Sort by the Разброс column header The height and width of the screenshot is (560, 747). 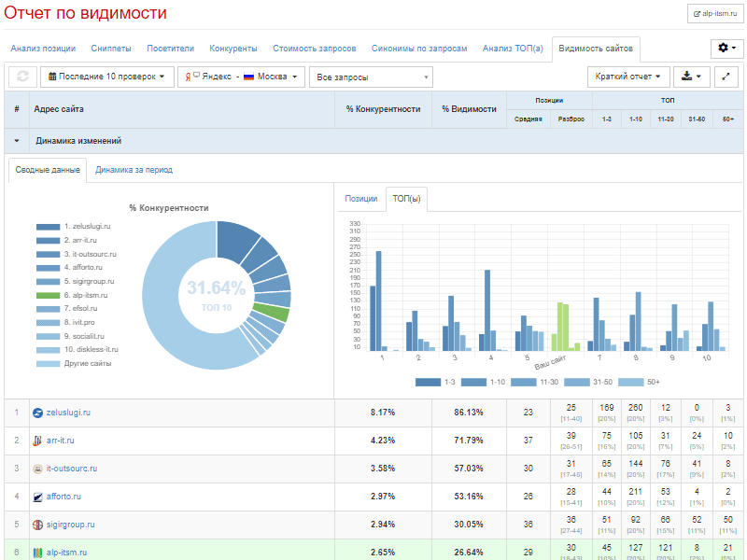(571, 119)
